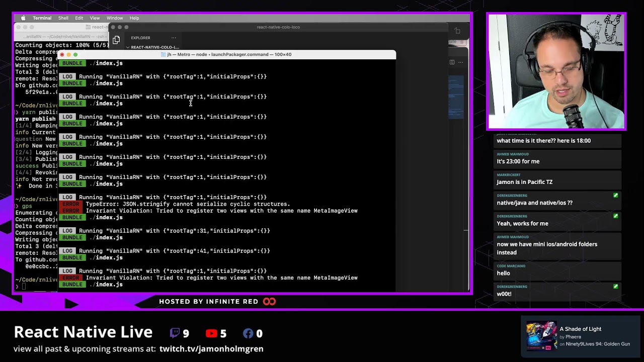Image resolution: width=644 pixels, height=362 pixels.
Task: Click the Facebook viewer count icon
Action: click(248, 333)
